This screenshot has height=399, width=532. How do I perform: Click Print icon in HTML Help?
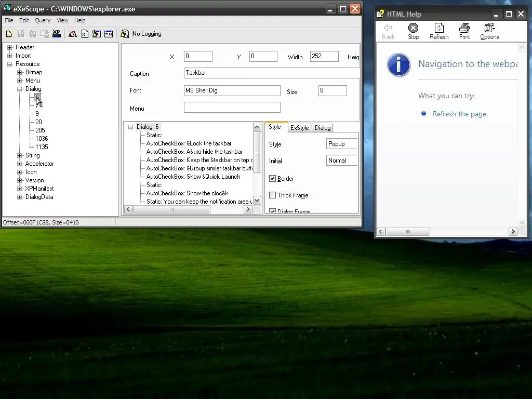464,32
